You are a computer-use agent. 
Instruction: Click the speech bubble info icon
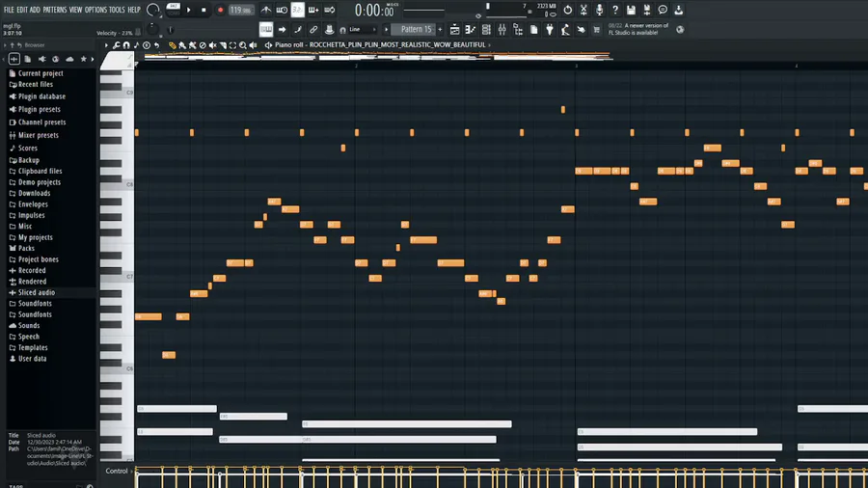pyautogui.click(x=663, y=10)
